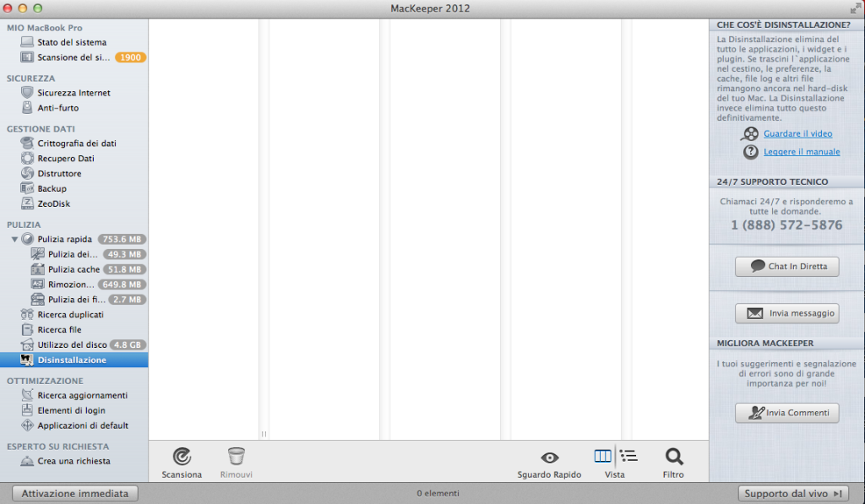Switch to column view mode
This screenshot has width=865, height=504.
(602, 456)
